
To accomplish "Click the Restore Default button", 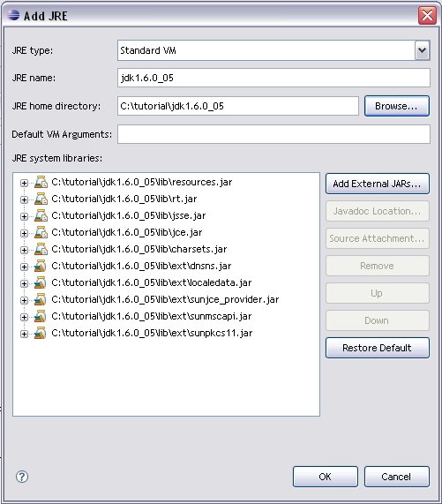I will [377, 348].
